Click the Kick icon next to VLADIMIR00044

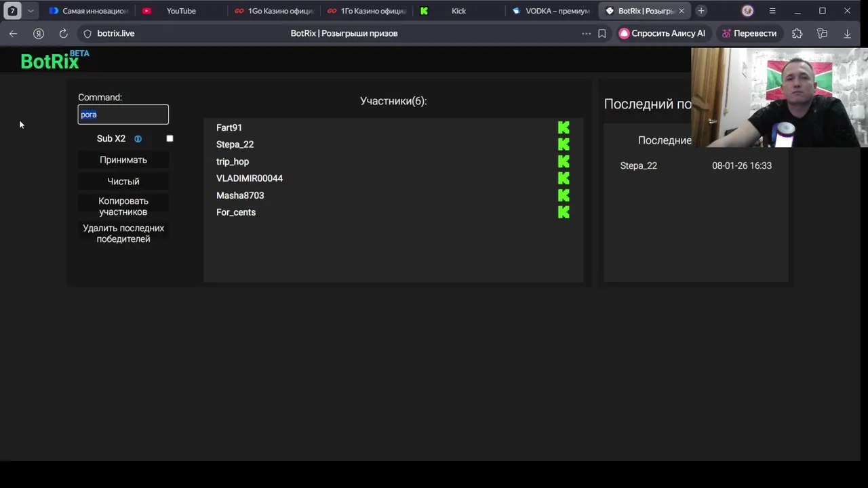(564, 178)
